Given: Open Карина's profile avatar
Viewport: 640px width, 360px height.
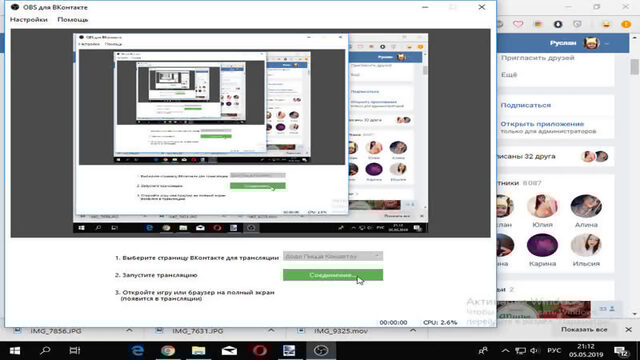Looking at the screenshot, I should 542,245.
